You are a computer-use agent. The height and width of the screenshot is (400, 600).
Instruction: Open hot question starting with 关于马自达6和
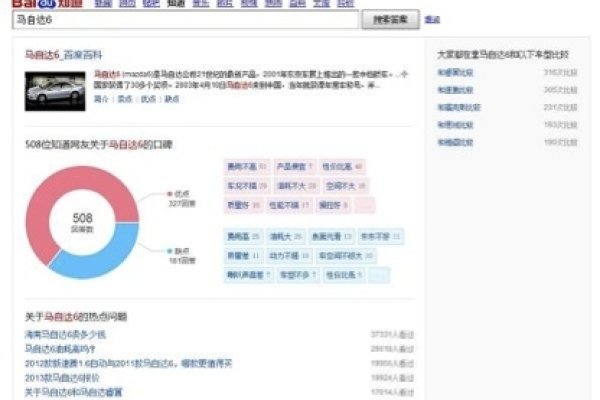[x=73, y=392]
